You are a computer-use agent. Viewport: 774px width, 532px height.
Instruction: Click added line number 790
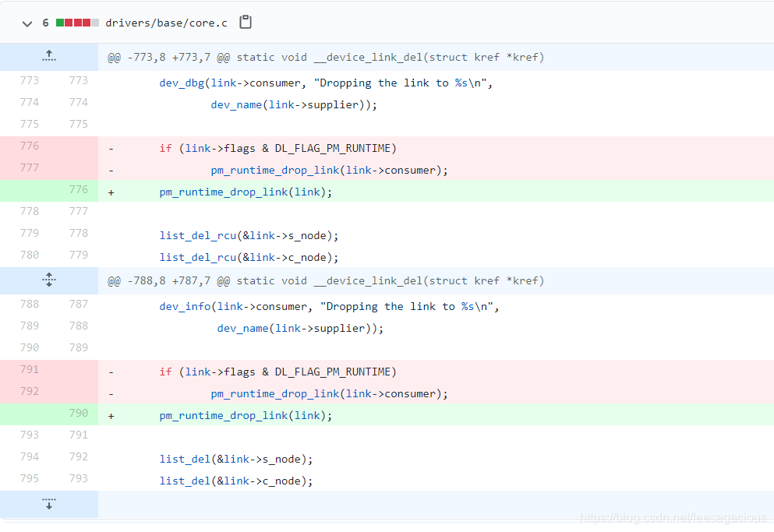tap(79, 413)
